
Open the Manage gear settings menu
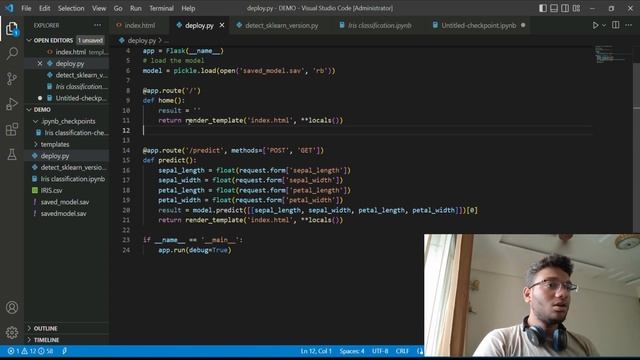[x=12, y=333]
